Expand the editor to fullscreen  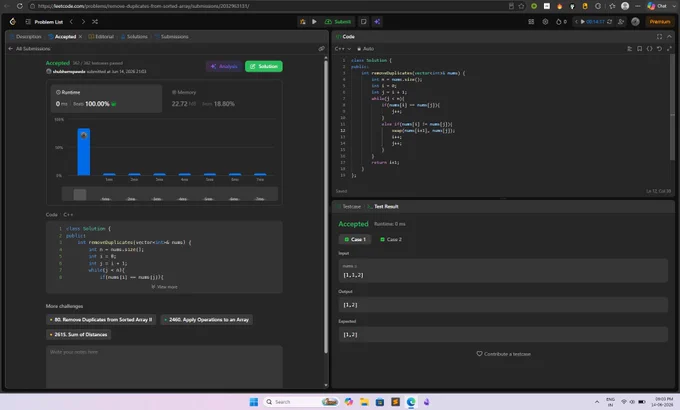click(x=669, y=49)
